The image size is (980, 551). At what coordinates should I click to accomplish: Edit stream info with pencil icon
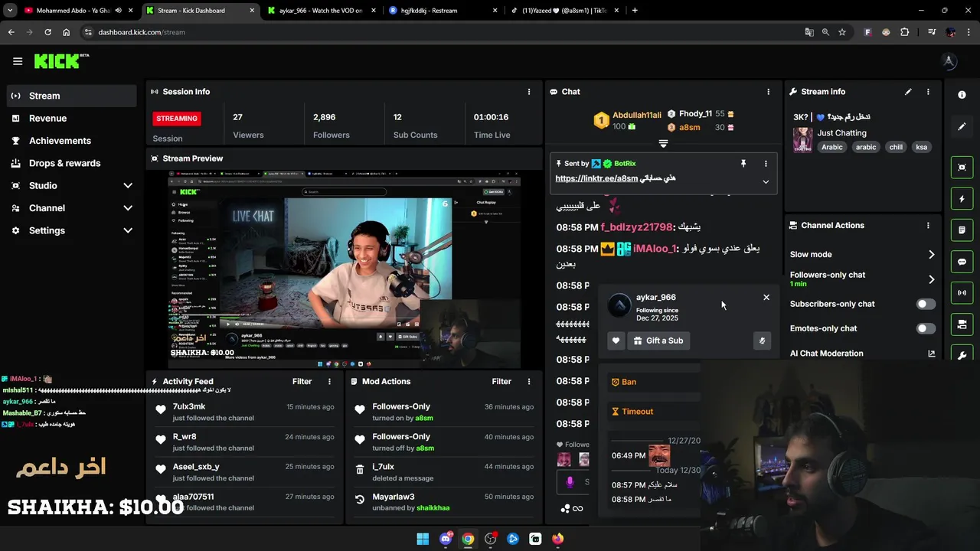908,92
